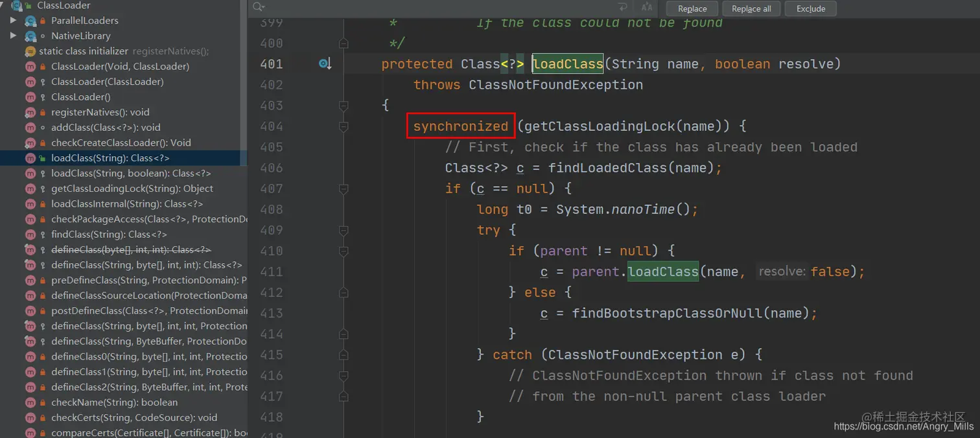
Task: Fold the synchronized block at line 404
Action: [344, 126]
